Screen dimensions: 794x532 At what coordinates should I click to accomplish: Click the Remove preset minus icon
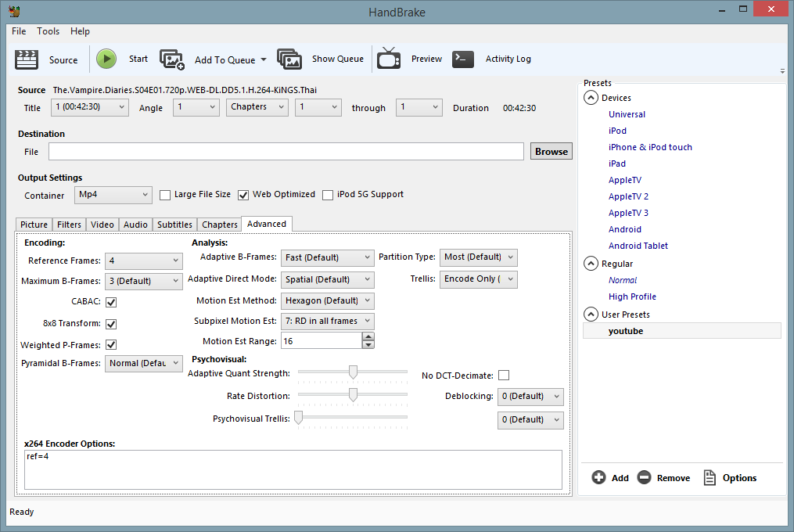(645, 478)
